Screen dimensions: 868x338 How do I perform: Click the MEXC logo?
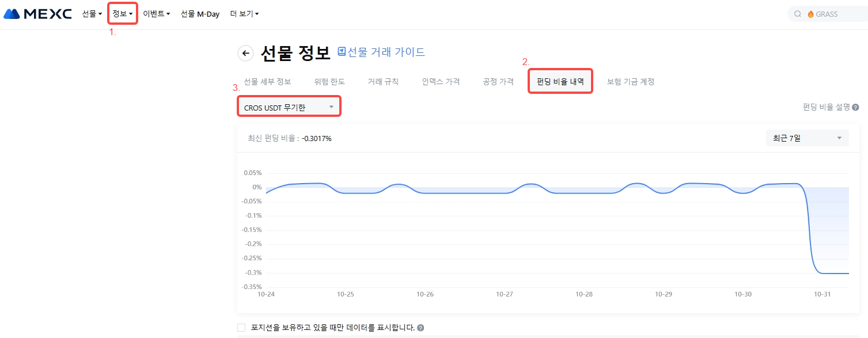click(37, 14)
